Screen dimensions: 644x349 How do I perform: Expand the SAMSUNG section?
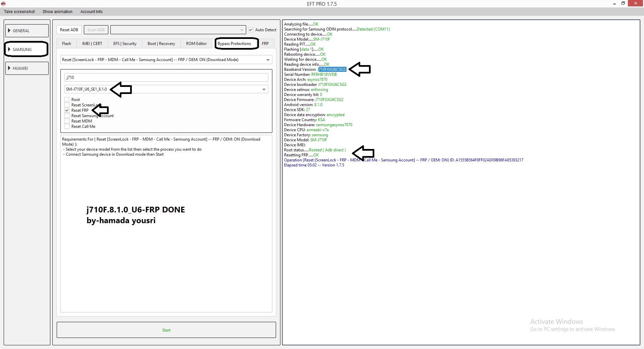point(26,49)
